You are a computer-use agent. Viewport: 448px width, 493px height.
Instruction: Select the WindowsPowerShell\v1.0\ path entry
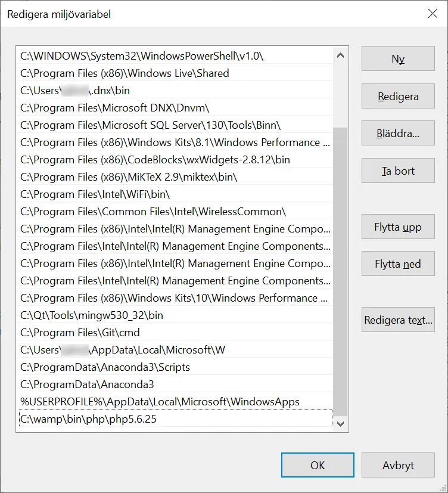tap(175, 56)
